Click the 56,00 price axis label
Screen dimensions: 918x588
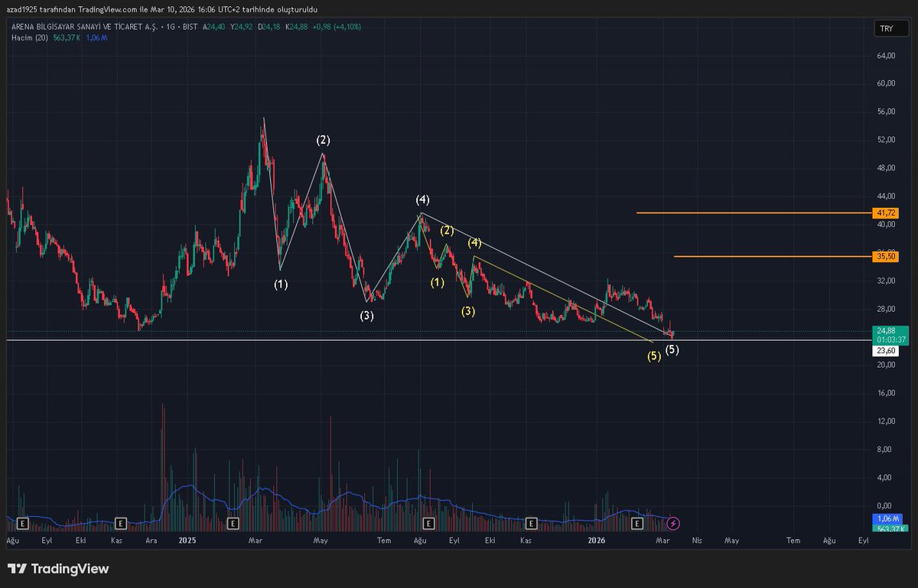(886, 112)
